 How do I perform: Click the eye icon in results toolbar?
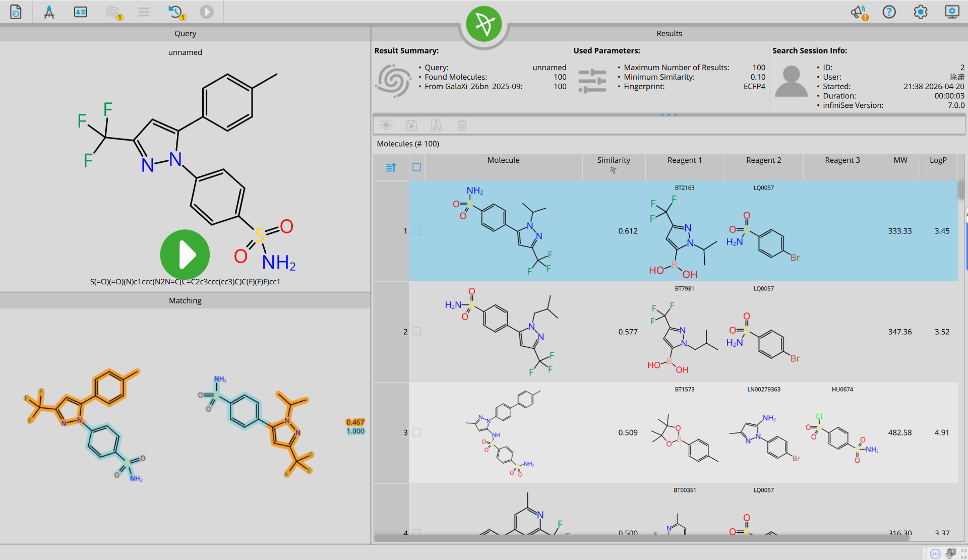click(387, 125)
